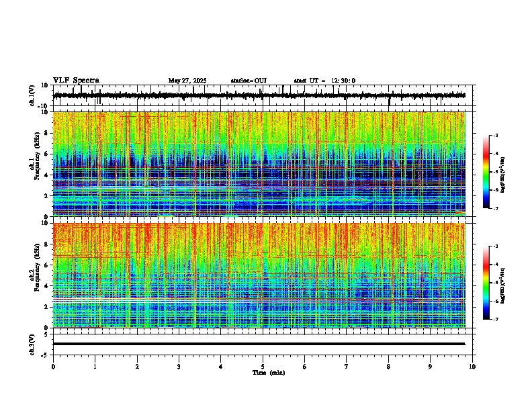Click the ch.2 spectrogram "8" kHz tick label
Viewport: 532px width, 411px height.
coord(46,244)
